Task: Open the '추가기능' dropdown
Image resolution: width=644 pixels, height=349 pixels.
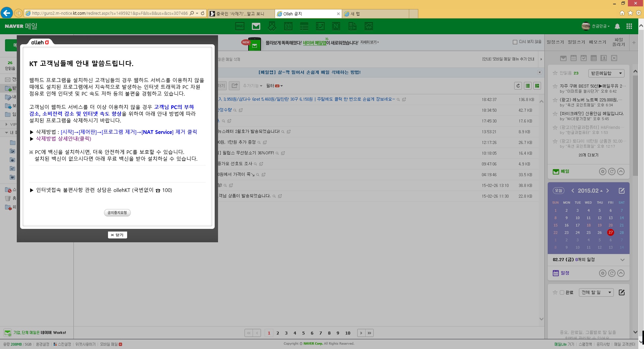Action: tap(253, 86)
